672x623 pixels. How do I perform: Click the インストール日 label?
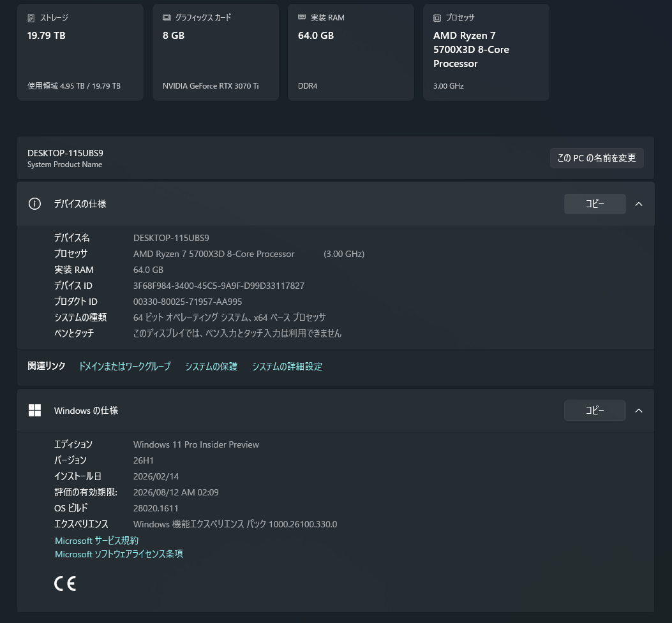point(78,476)
